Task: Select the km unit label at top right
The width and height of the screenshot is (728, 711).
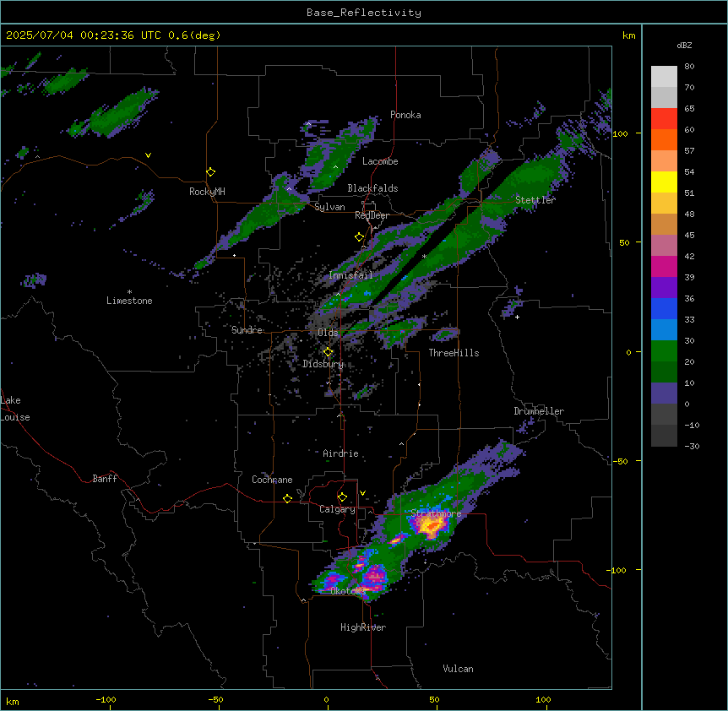Action: pos(628,35)
